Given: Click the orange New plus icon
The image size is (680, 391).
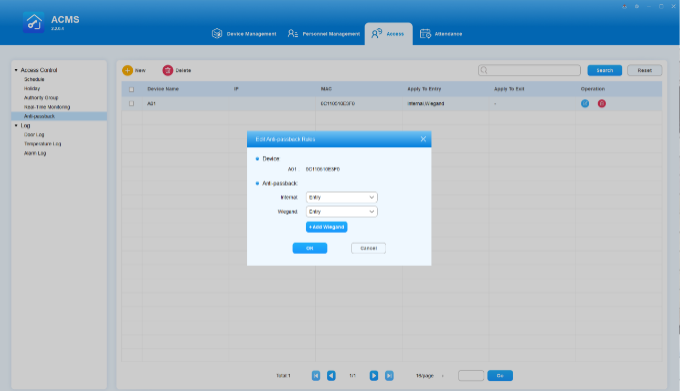Looking at the screenshot, I should 127,70.
